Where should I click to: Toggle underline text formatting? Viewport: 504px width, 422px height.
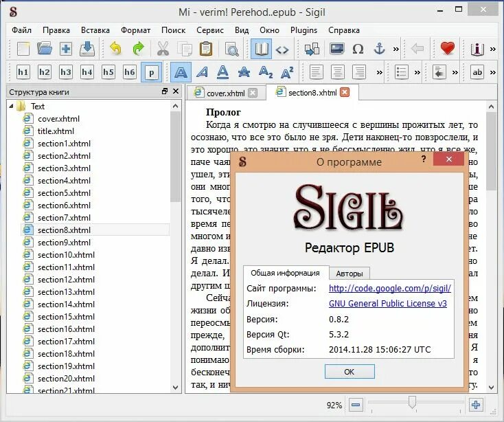[222, 72]
